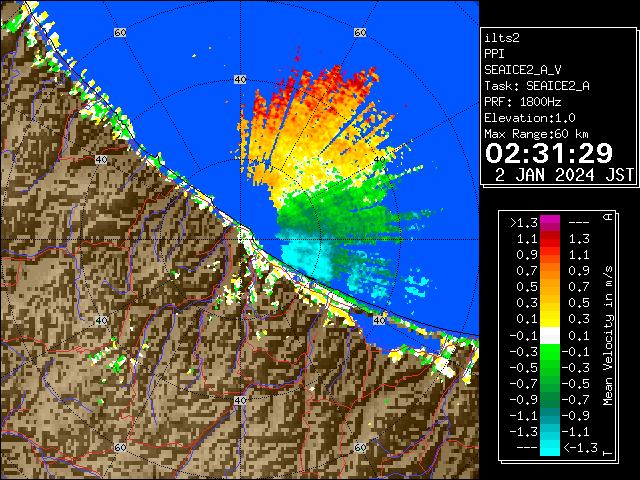
Task: Select the 'PPI' scan type text
Action: [x=494, y=54]
